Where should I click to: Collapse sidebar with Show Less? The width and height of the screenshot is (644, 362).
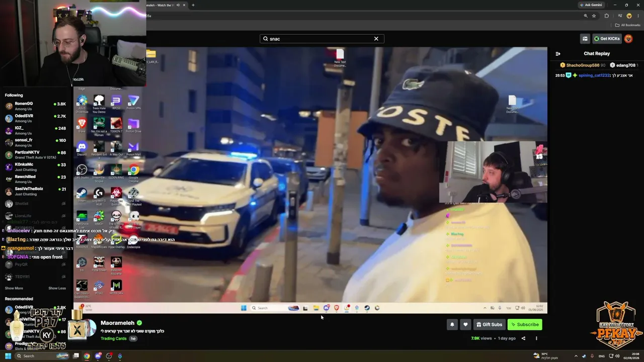coord(57,288)
